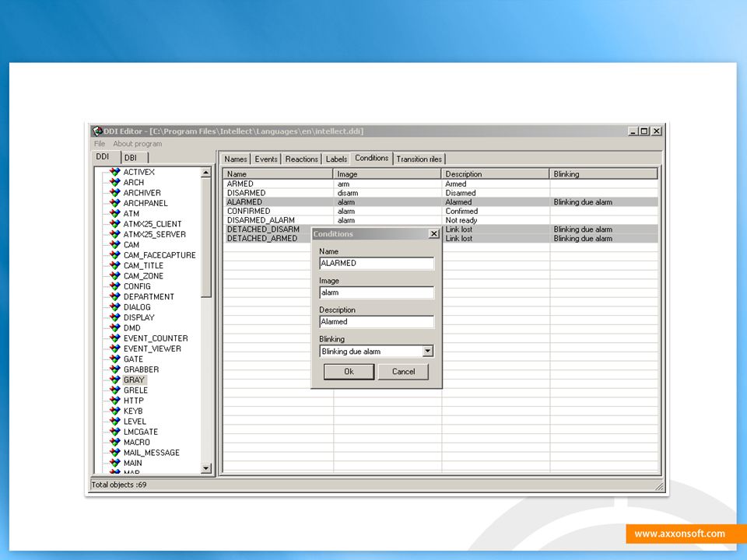
Task: Click the Image input field containing alarm
Action: click(x=377, y=292)
